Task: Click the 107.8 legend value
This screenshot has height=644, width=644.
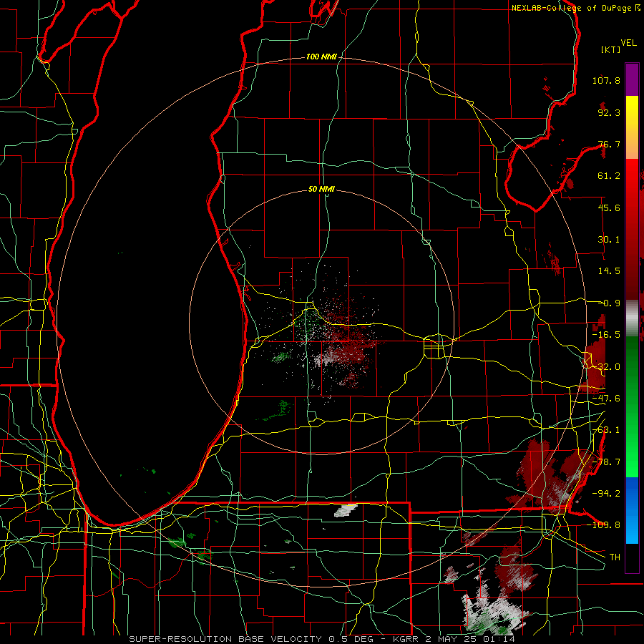Action: pyautogui.click(x=606, y=80)
